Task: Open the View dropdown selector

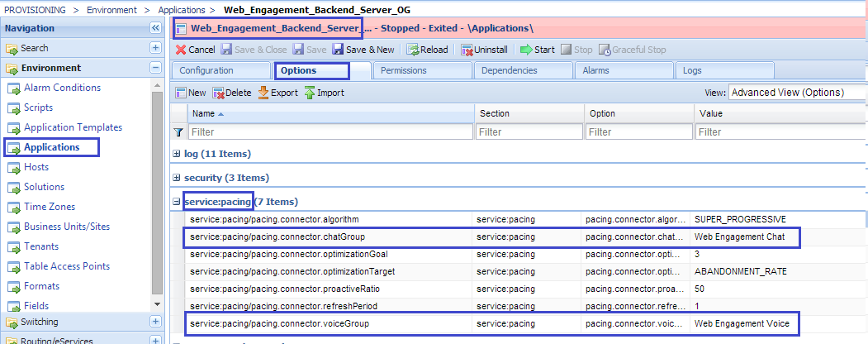Action: pyautogui.click(x=797, y=93)
